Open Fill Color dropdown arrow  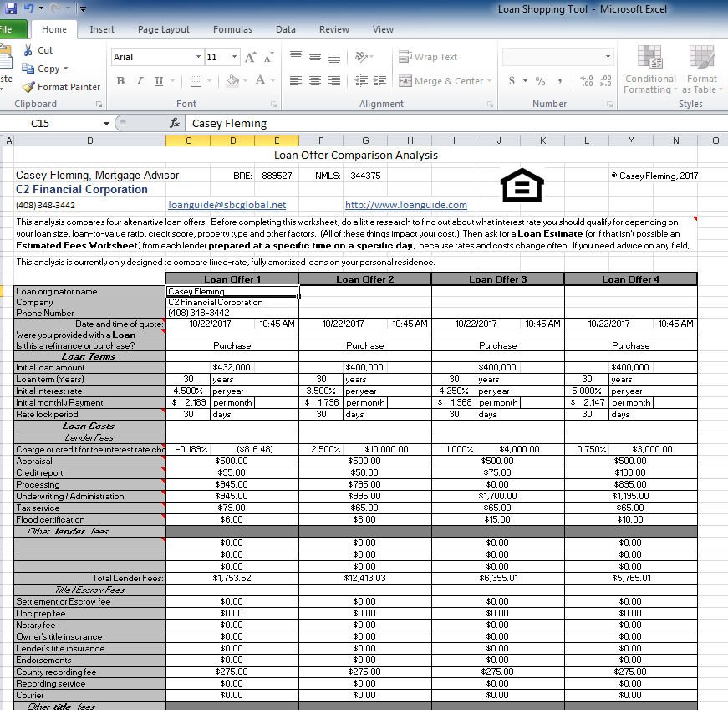tap(245, 81)
